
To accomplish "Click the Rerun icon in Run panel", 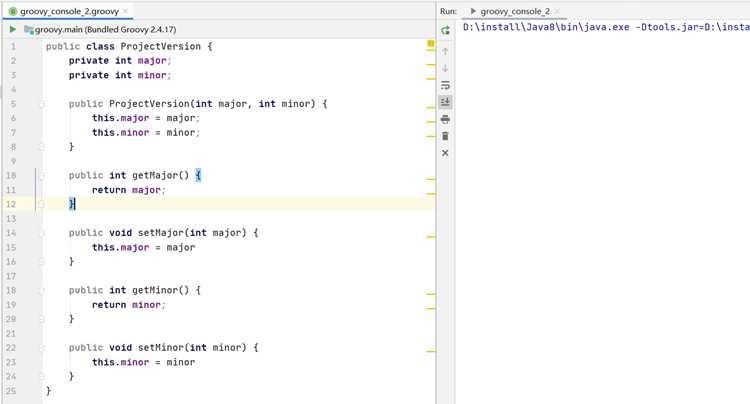I will coord(445,30).
